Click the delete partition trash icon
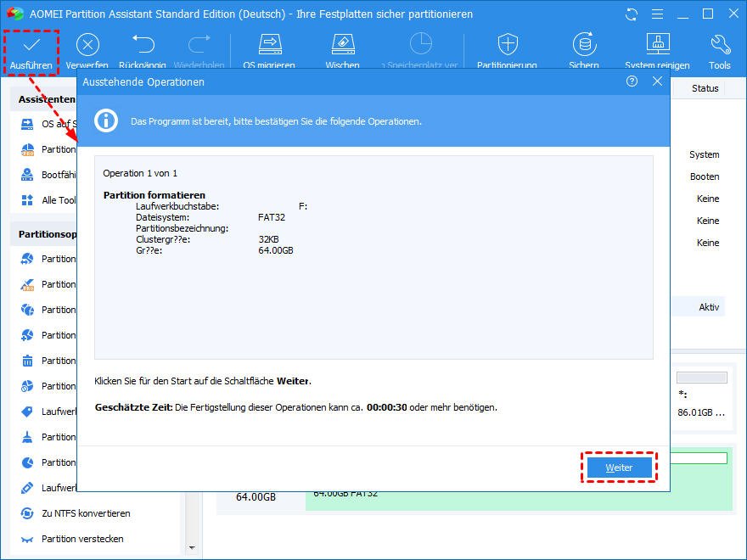 [x=27, y=361]
